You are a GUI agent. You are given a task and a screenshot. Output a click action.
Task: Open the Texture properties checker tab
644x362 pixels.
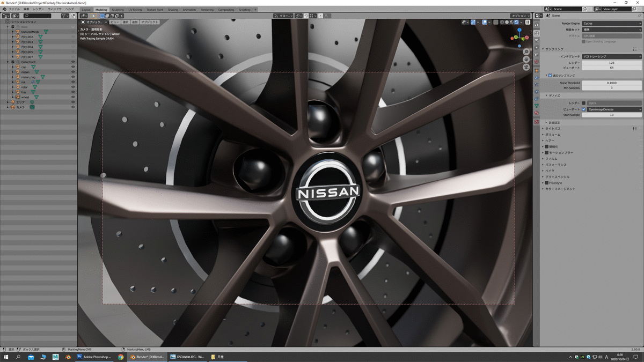pyautogui.click(x=536, y=122)
